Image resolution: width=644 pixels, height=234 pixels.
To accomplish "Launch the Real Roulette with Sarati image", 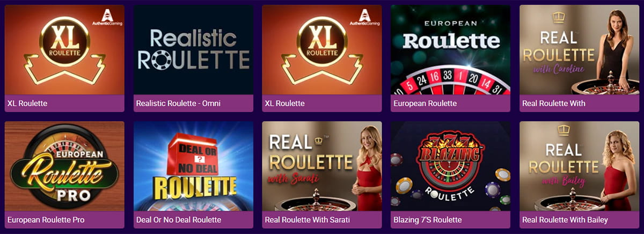I will pos(322,166).
